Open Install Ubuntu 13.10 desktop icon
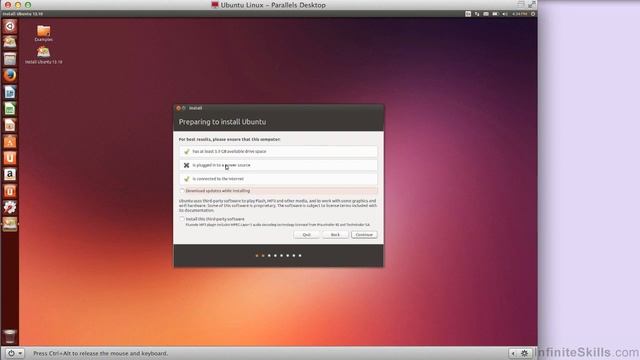 coord(44,55)
